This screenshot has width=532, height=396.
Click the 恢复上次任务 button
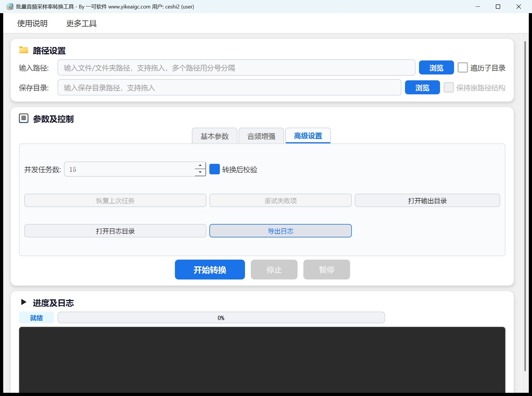(115, 200)
